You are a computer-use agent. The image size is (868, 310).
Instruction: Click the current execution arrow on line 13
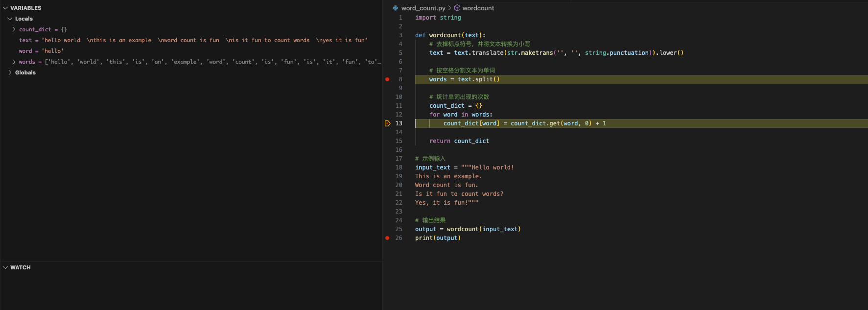click(x=387, y=123)
